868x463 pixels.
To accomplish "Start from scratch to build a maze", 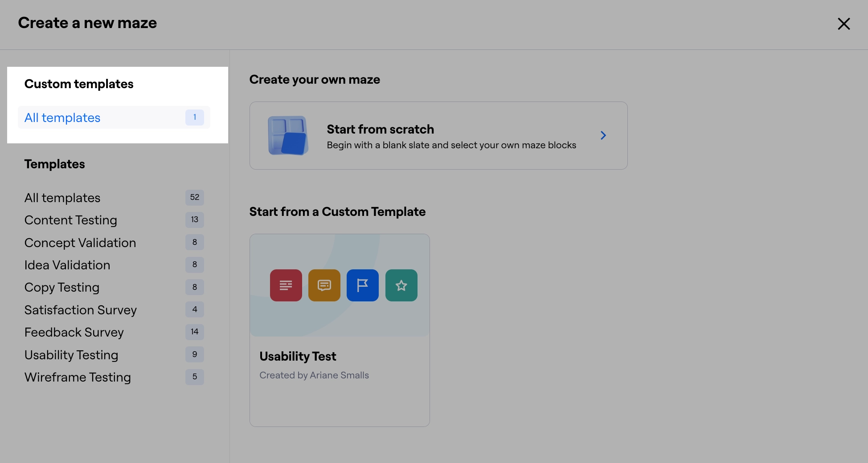I will point(438,135).
